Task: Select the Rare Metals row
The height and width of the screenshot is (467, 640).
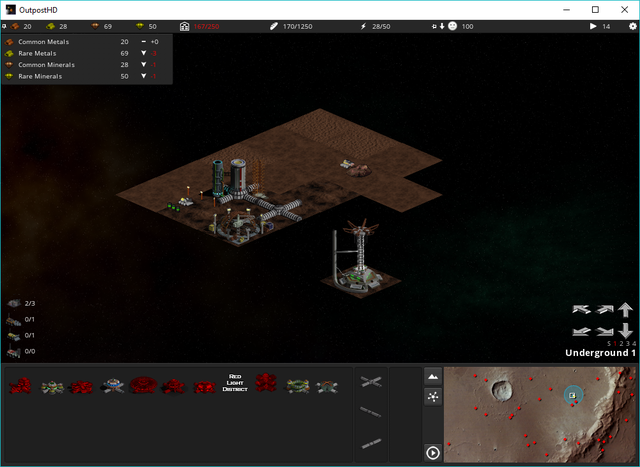Action: (x=87, y=53)
